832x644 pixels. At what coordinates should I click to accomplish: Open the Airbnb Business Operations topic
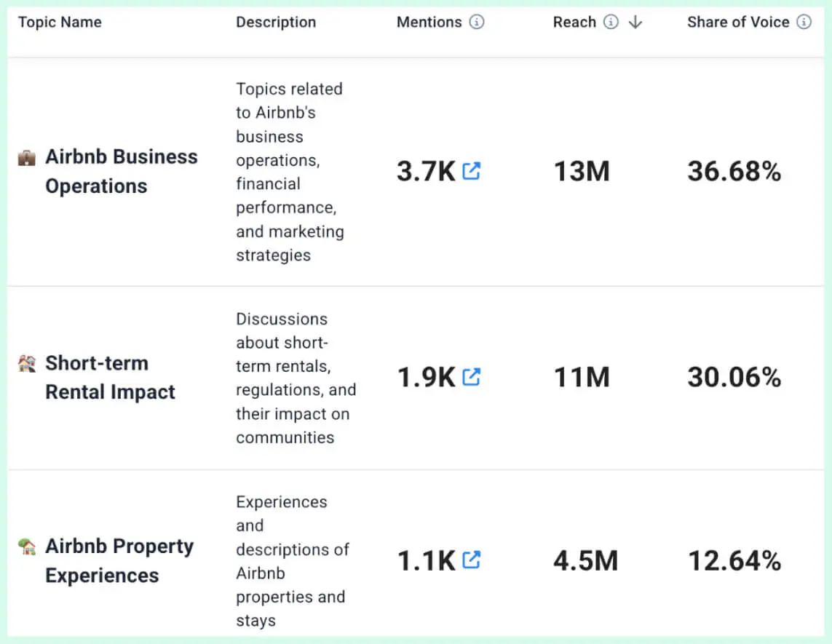(122, 171)
